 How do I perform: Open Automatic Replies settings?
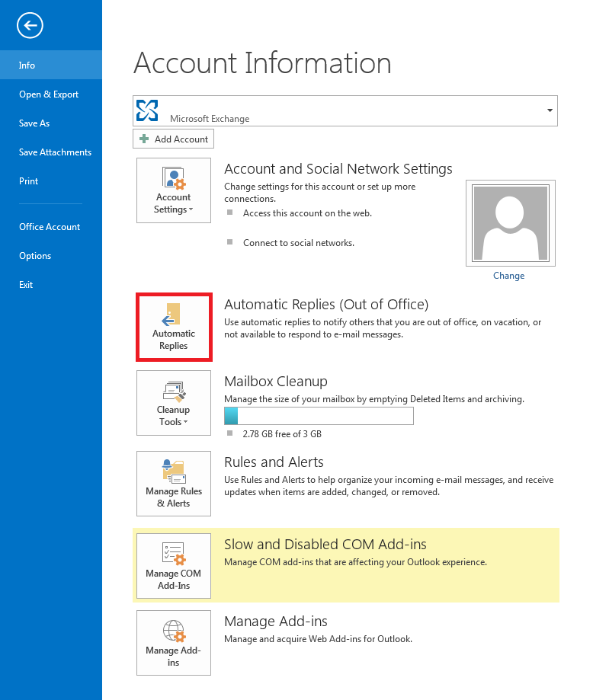tap(173, 327)
